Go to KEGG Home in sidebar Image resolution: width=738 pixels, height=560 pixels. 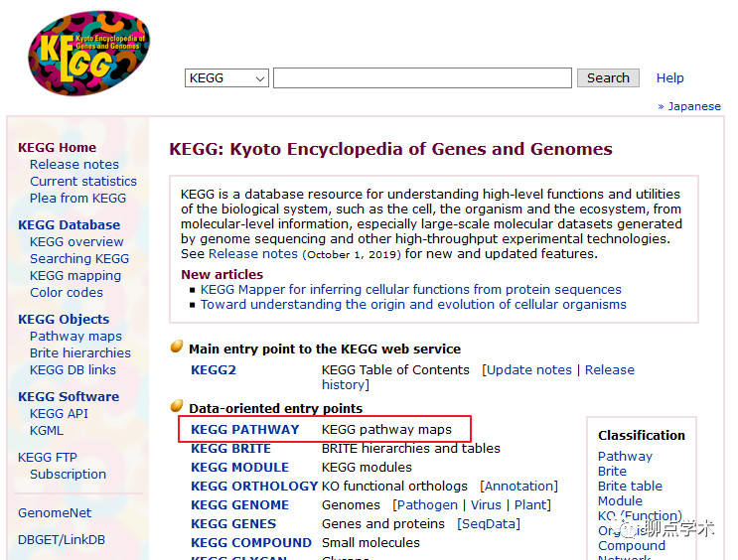pyautogui.click(x=57, y=147)
